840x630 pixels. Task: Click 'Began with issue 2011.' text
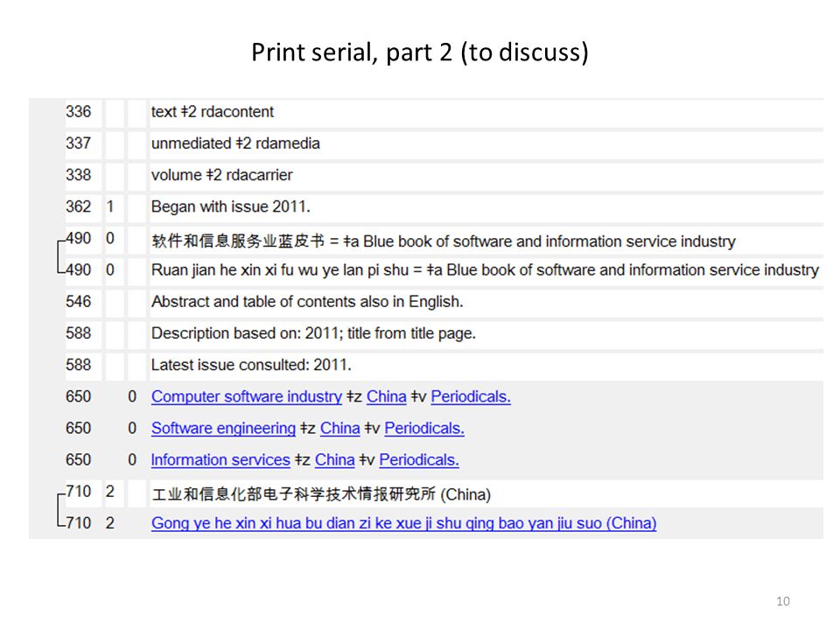[231, 206]
